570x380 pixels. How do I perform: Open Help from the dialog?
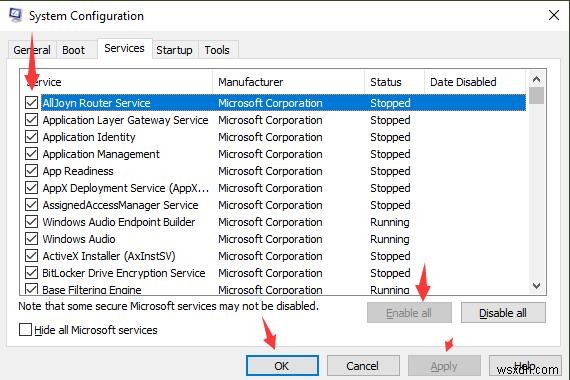click(525, 366)
